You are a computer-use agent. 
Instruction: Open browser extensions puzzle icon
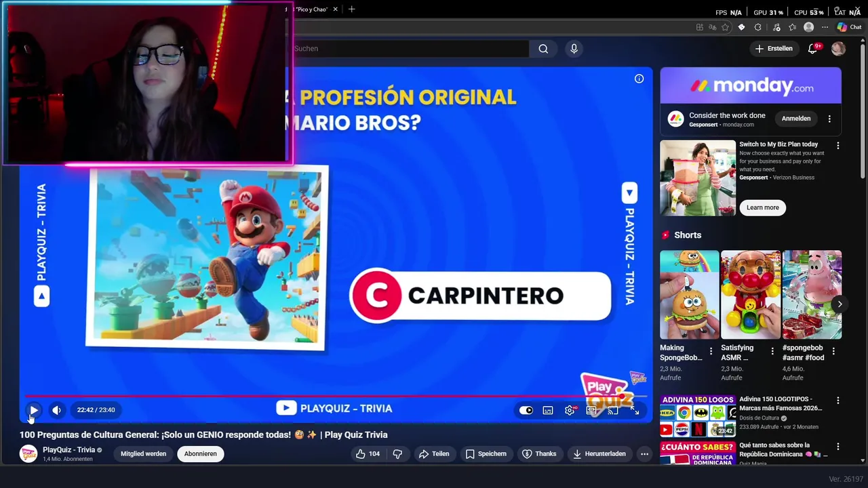pyautogui.click(x=757, y=27)
